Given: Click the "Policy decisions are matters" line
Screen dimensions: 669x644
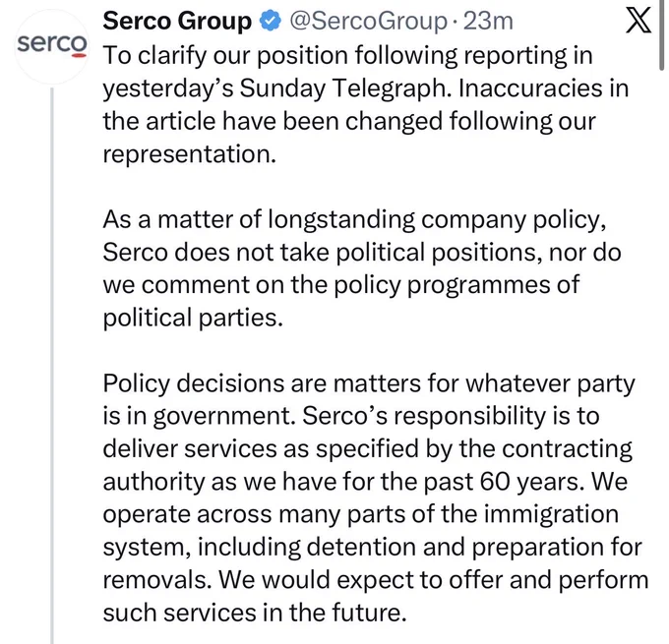Looking at the screenshot, I should 369,383.
